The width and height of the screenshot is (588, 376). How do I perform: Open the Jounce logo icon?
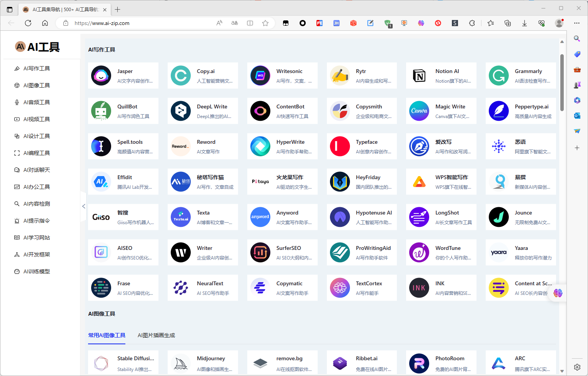499,217
